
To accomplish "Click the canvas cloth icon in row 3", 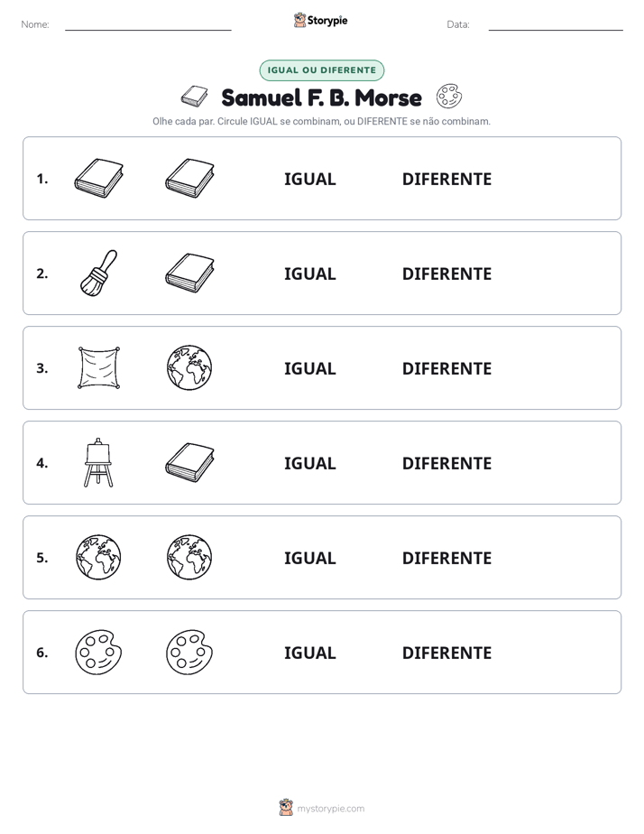I will coord(99,367).
